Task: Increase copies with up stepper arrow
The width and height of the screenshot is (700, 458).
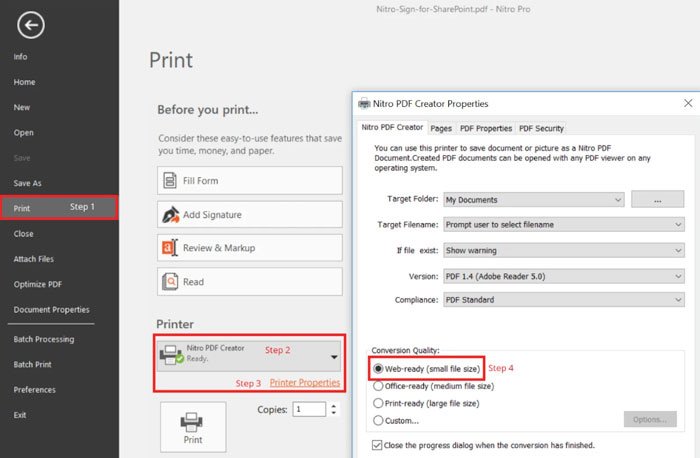Action: coord(333,406)
